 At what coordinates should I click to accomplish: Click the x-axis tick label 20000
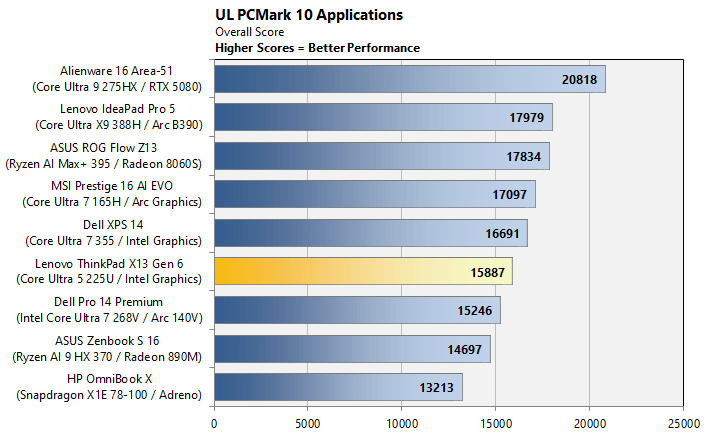coord(590,424)
